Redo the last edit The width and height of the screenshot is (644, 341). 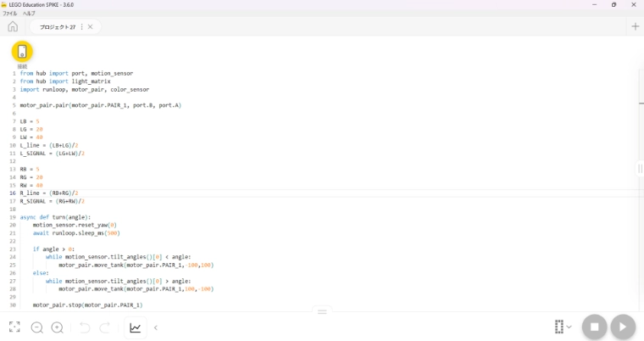(x=105, y=327)
